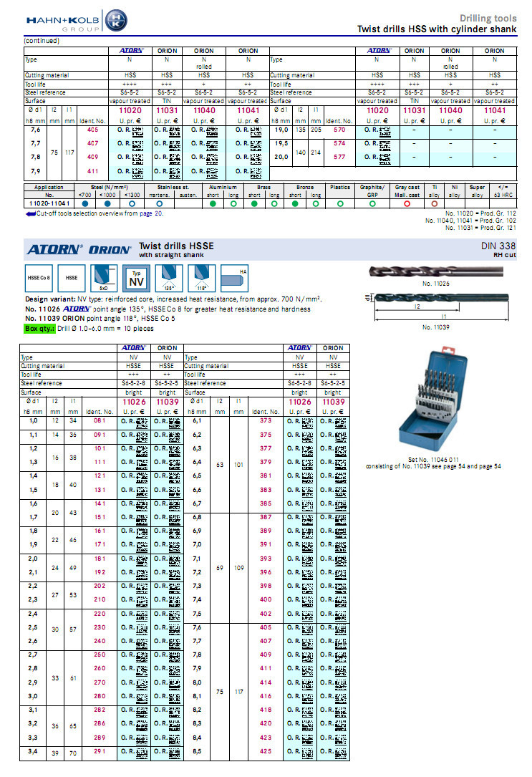
Task: Click the QR code in row 081, column 11026
Action: tap(142, 423)
